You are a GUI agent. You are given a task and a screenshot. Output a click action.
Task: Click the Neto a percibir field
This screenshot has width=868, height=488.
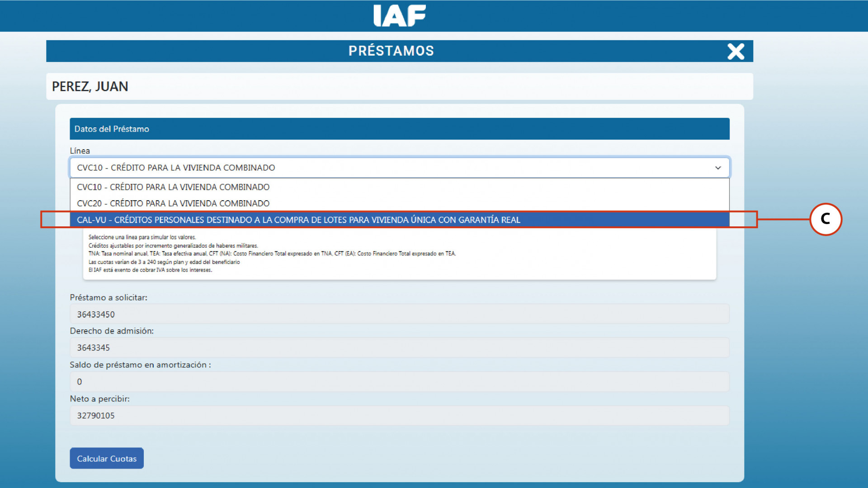tap(399, 416)
